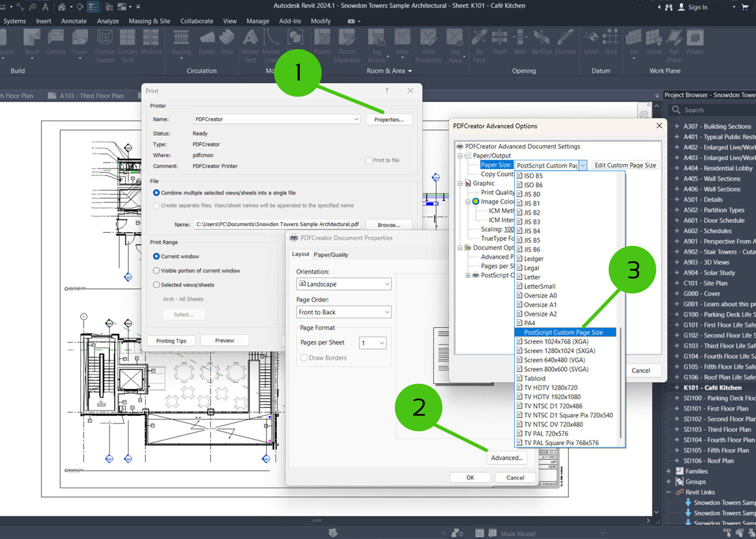Open the Orientation dropdown showing Landscape
The image size is (756, 539).
pyautogui.click(x=343, y=284)
